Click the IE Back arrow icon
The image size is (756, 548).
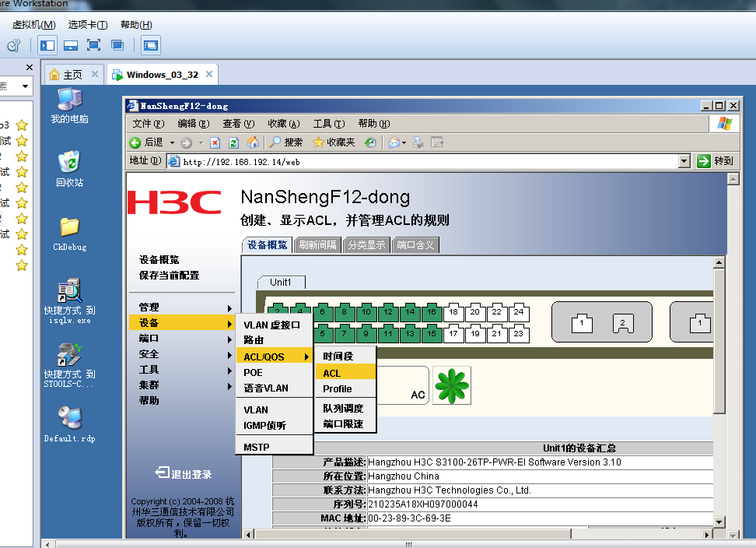tap(135, 142)
